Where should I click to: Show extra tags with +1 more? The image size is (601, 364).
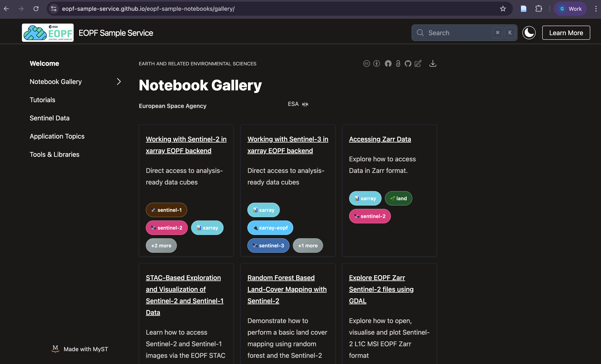[x=308, y=245]
